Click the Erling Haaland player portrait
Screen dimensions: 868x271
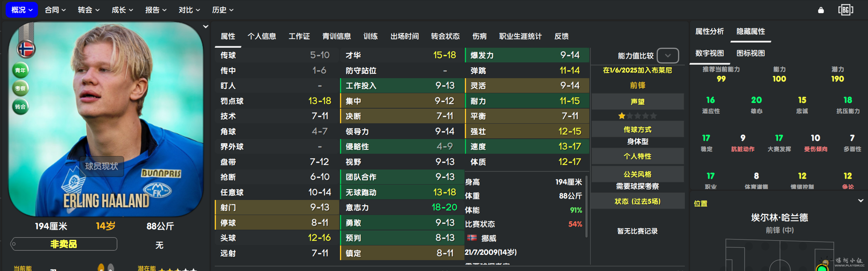point(106,119)
